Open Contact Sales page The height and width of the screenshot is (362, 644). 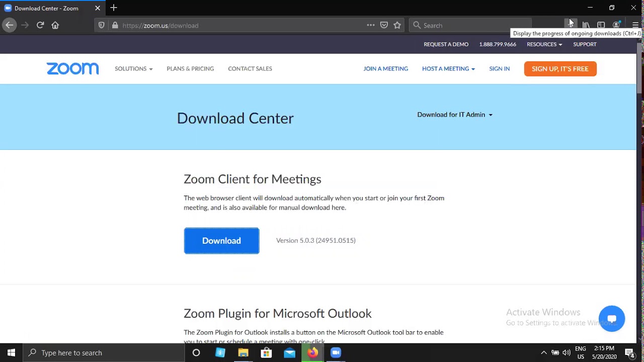[x=250, y=69]
